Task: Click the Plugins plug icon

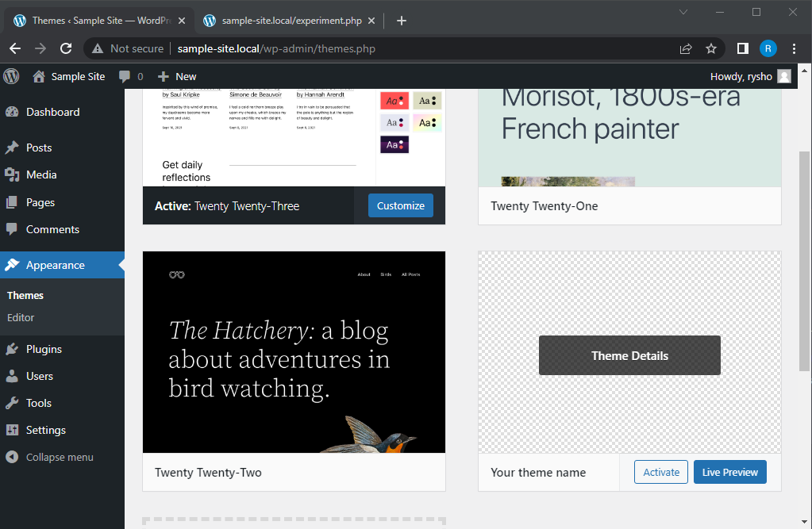Action: pos(12,350)
